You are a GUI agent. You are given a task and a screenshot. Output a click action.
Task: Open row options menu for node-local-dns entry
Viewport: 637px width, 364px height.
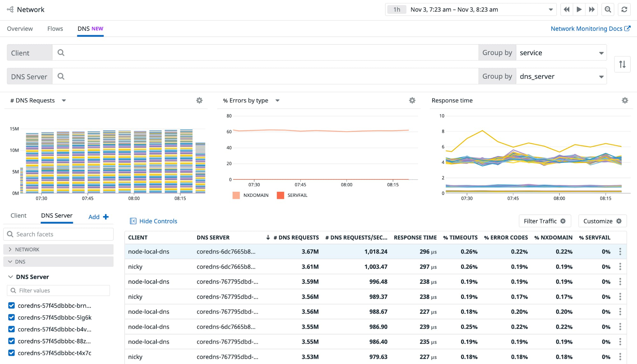click(620, 252)
